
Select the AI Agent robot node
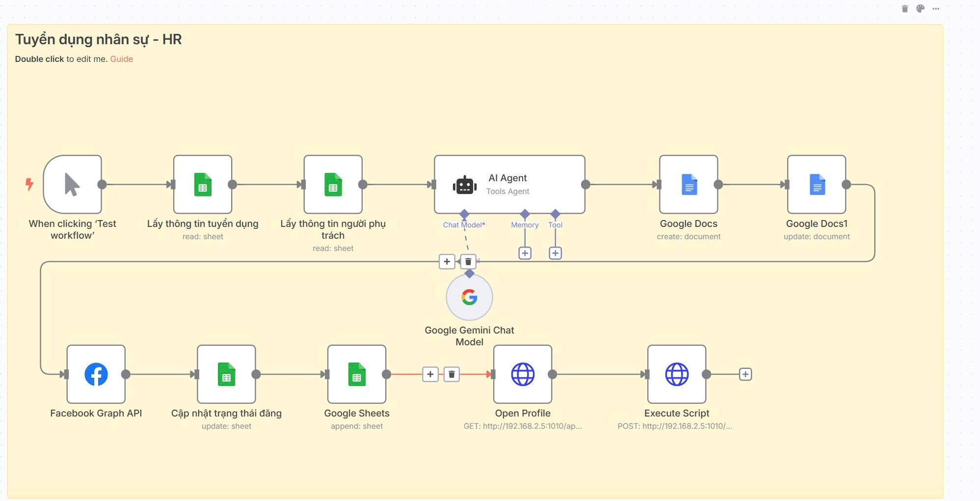509,185
